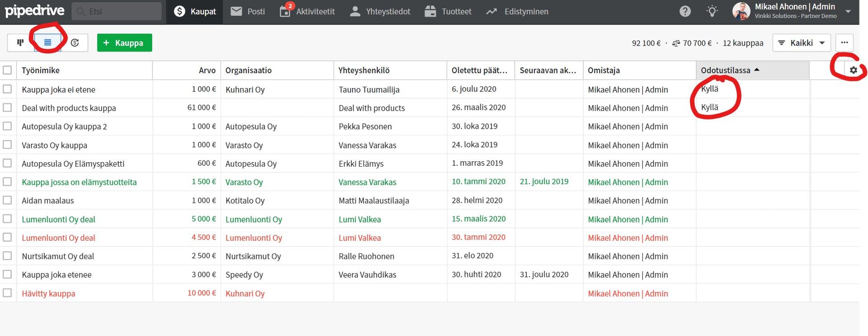Open the three-dots more options button
Screen dimensions: 868x336
coord(844,43)
